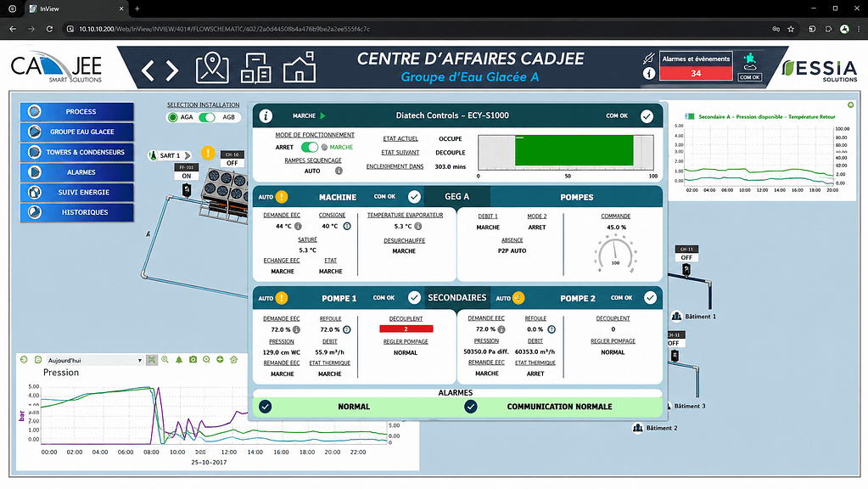868x489 pixels.
Task: Open the ALARMES menu
Action: 77,172
